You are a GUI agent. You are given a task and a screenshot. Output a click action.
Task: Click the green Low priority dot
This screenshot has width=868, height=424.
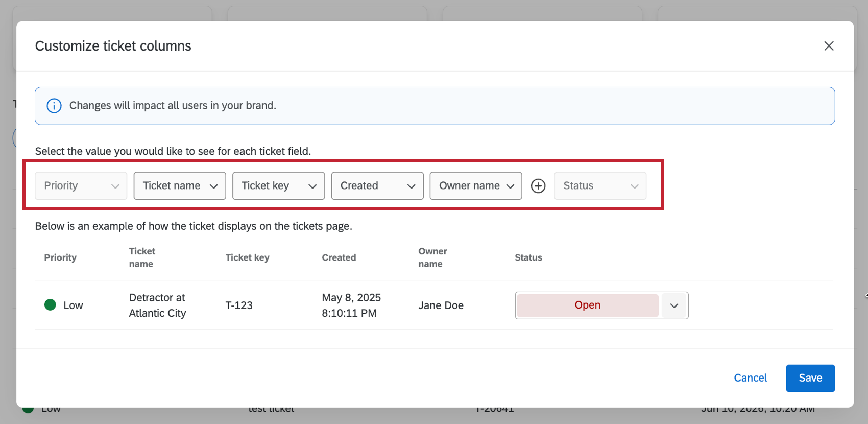coord(50,305)
